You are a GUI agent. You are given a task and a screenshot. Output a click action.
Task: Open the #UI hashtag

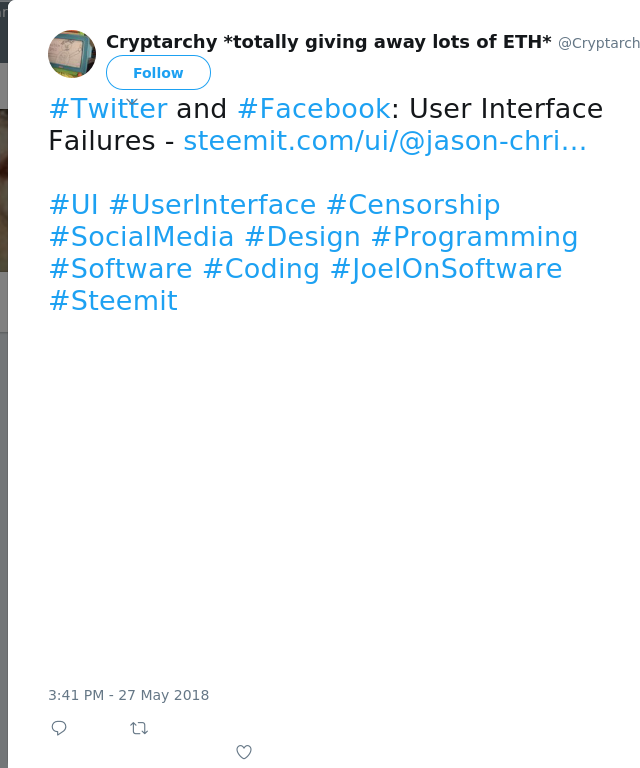coord(73,205)
